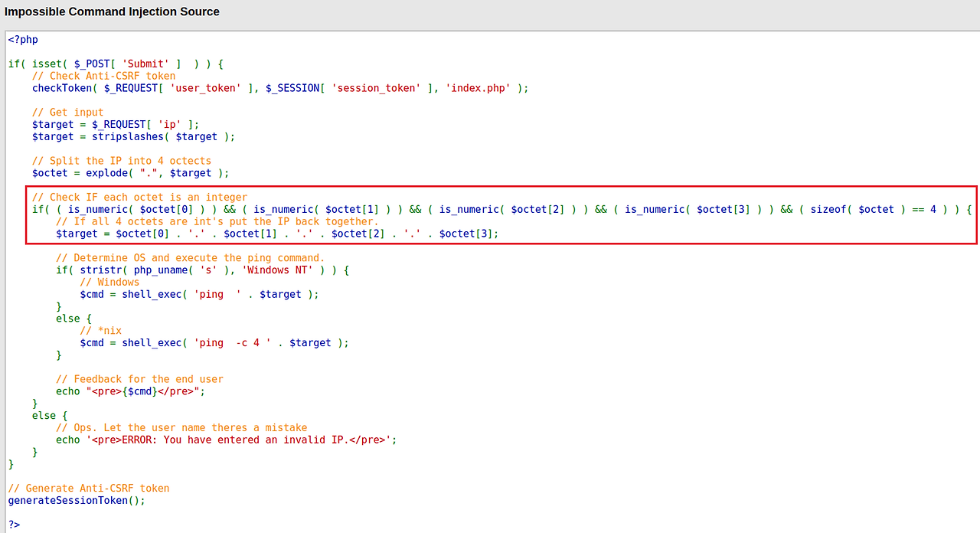
Task: Click the shell_exec( 'ping ' . $target ) line
Action: [199, 294]
